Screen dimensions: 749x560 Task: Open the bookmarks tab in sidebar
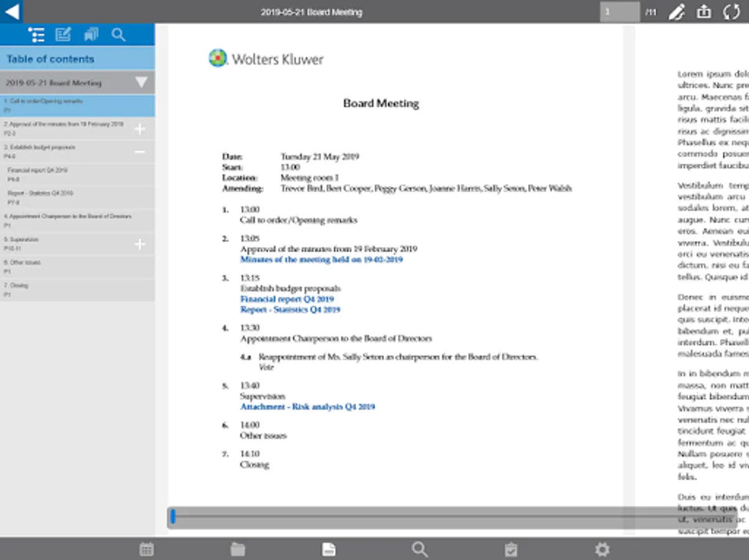point(91,35)
